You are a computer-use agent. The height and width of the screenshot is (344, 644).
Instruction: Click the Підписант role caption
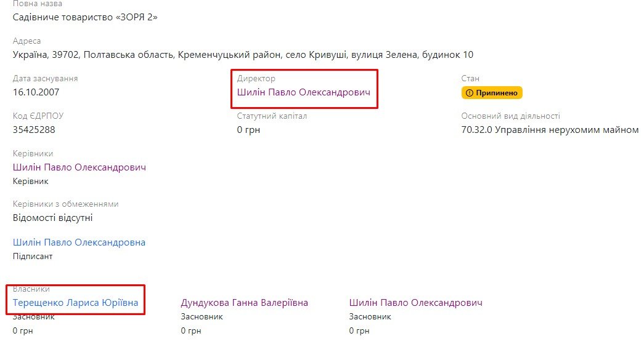point(33,256)
